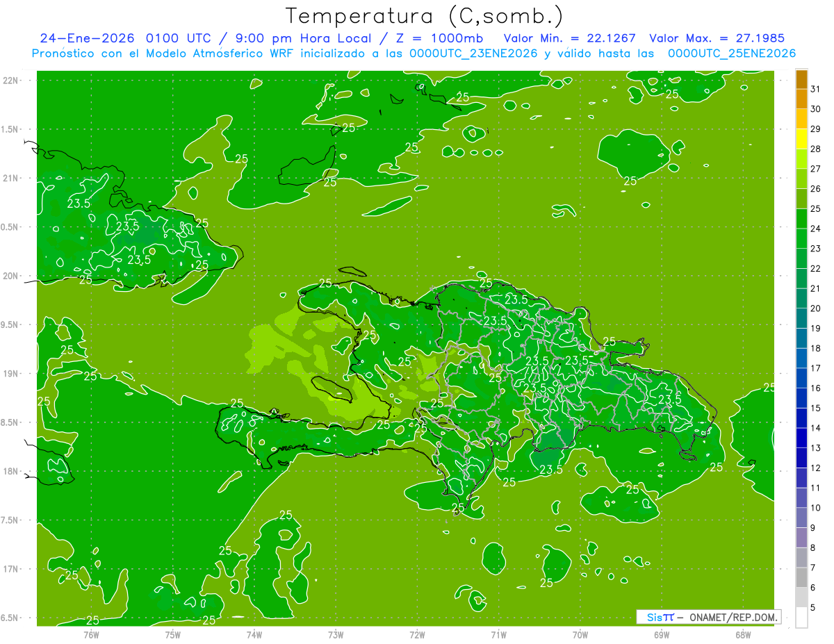
Task: Click the green swatch between 24 and 25
Action: pyautogui.click(x=802, y=219)
